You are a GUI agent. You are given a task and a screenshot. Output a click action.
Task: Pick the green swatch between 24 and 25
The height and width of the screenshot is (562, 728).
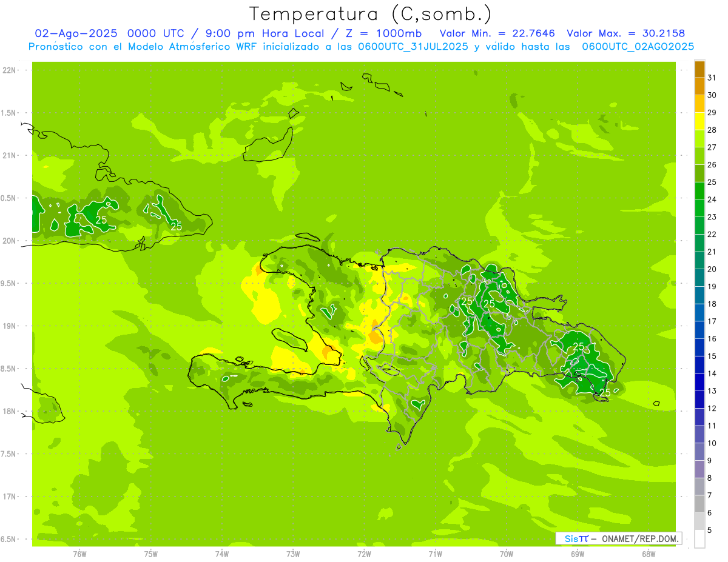tap(699, 190)
